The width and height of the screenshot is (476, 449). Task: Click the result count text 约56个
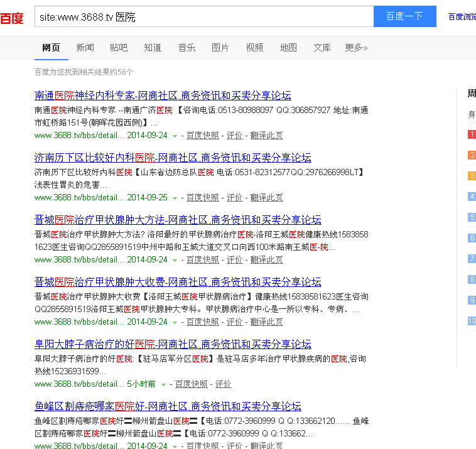pyautogui.click(x=121, y=72)
